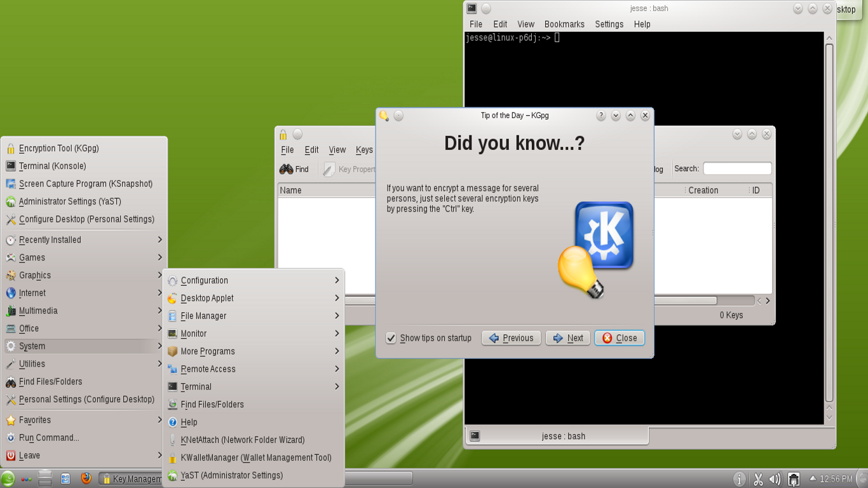Viewport: 868px width, 488px height.
Task: Expand the Configuration submenu
Action: point(254,280)
